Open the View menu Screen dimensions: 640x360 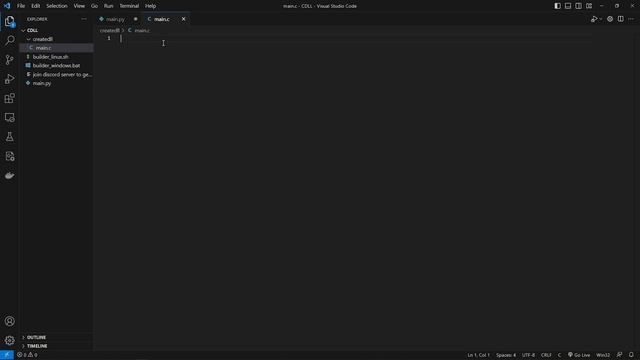[79, 6]
